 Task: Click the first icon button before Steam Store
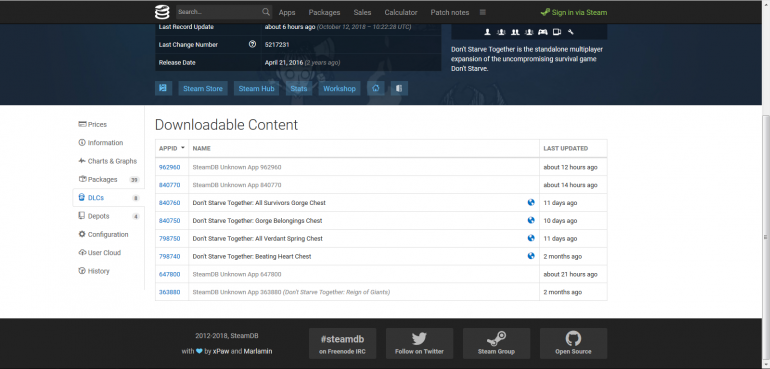[x=163, y=88]
